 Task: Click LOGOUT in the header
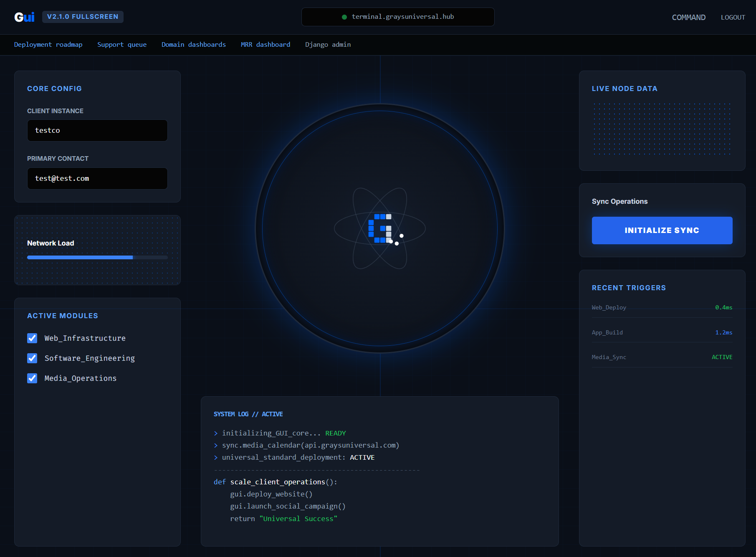[733, 18]
